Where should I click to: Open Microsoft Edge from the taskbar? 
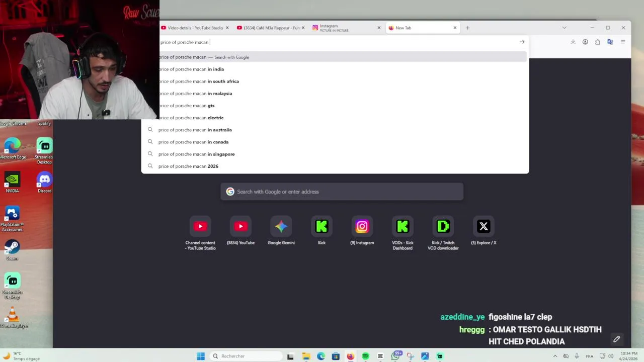(x=321, y=356)
